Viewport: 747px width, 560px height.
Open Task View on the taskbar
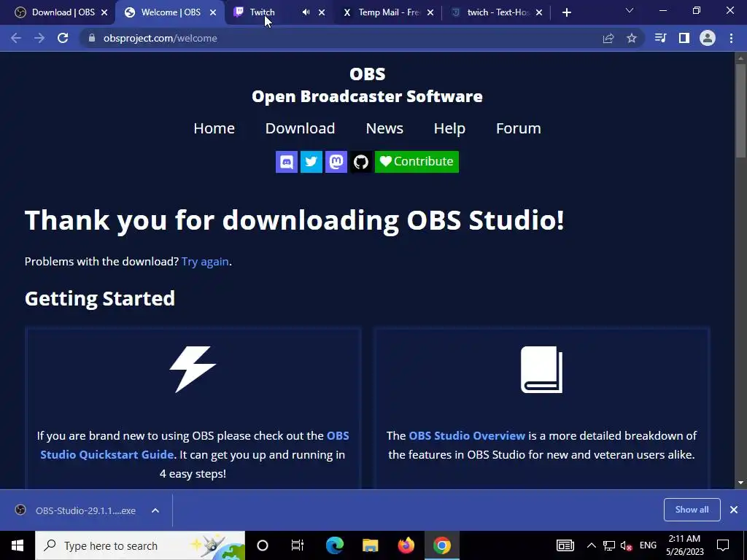(298, 545)
